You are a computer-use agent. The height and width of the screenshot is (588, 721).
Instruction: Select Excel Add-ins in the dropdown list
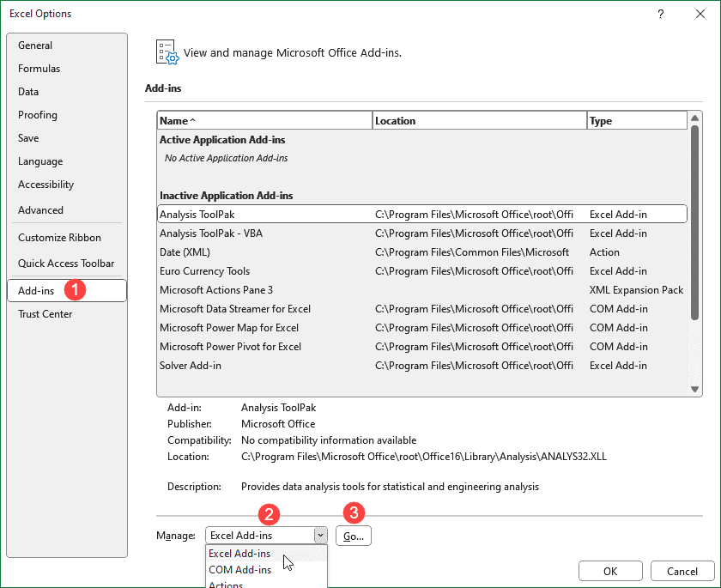tap(239, 554)
